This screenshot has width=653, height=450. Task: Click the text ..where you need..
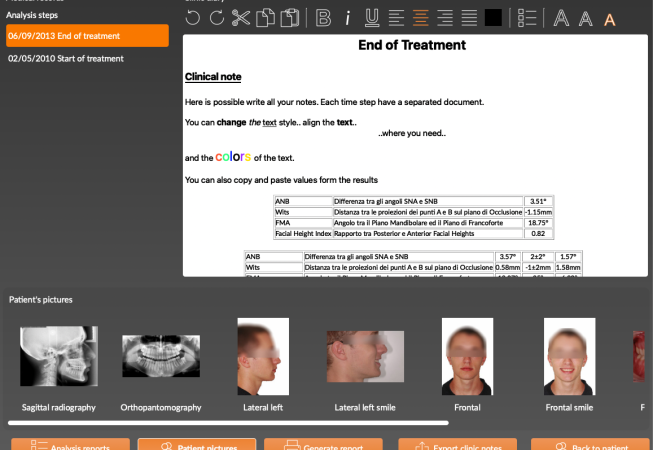412,133
